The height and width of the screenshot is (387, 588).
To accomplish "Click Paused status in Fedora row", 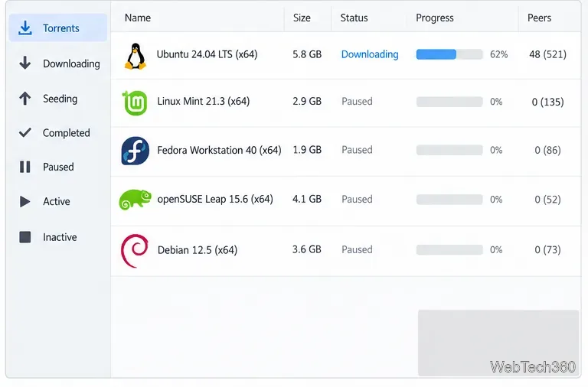I will [x=357, y=150].
